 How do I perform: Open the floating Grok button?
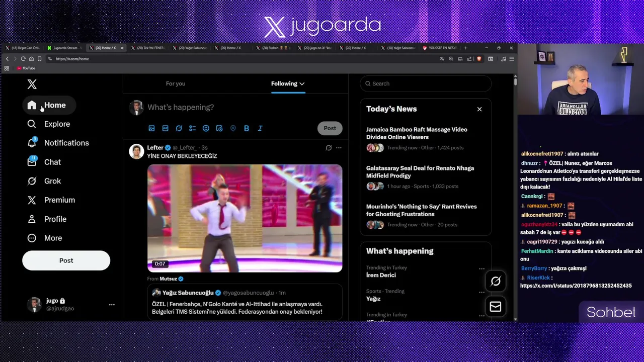point(496,282)
